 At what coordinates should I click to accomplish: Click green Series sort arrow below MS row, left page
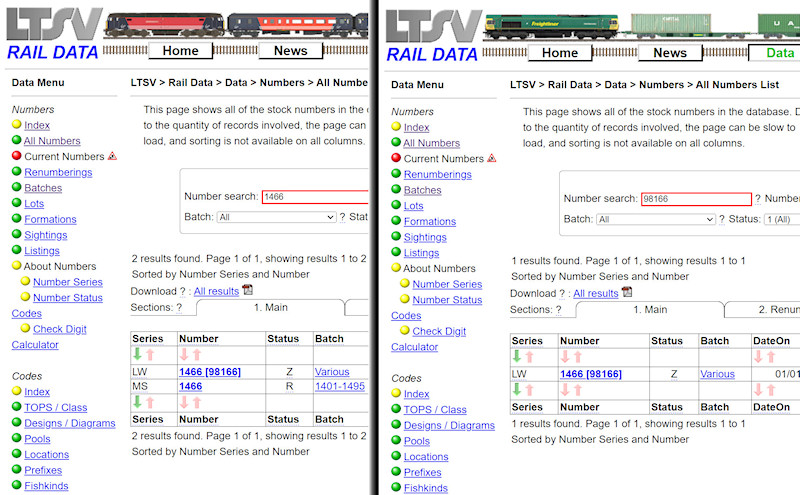(x=137, y=402)
